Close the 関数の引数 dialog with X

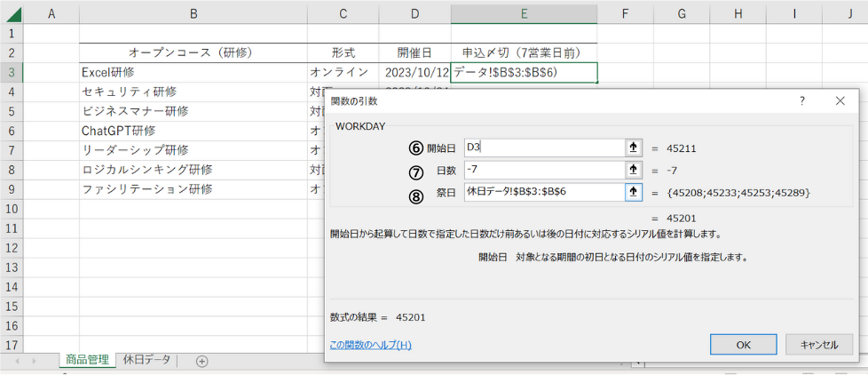point(840,101)
